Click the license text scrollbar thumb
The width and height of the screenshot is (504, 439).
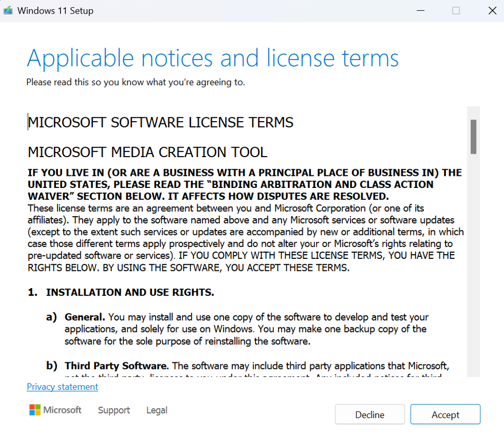[473, 137]
